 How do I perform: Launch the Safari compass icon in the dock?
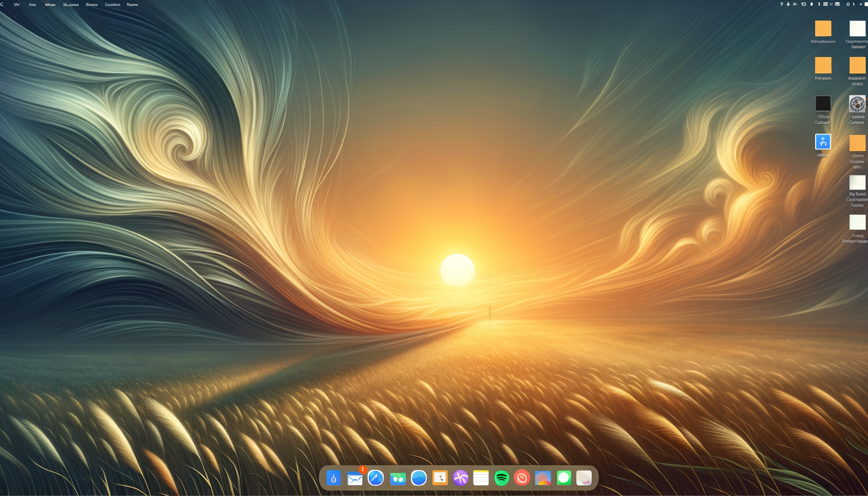[x=376, y=478]
